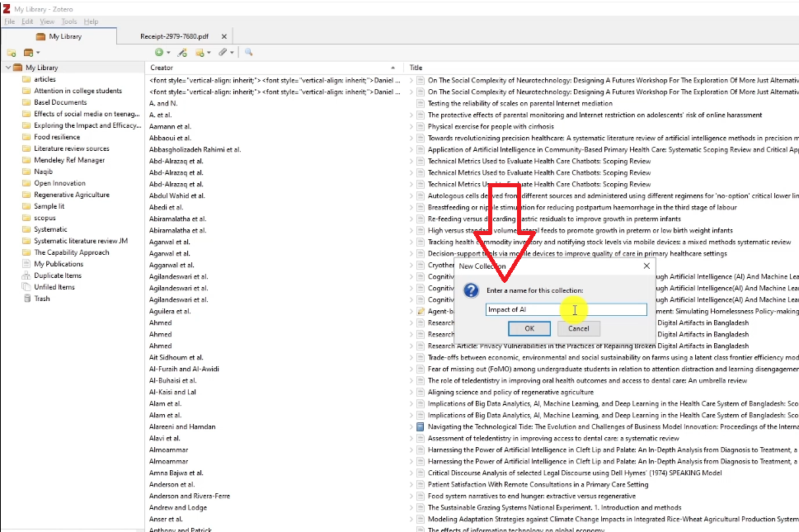799x532 pixels.
Task: Click folder icon of scopus collection
Action: tap(26, 218)
